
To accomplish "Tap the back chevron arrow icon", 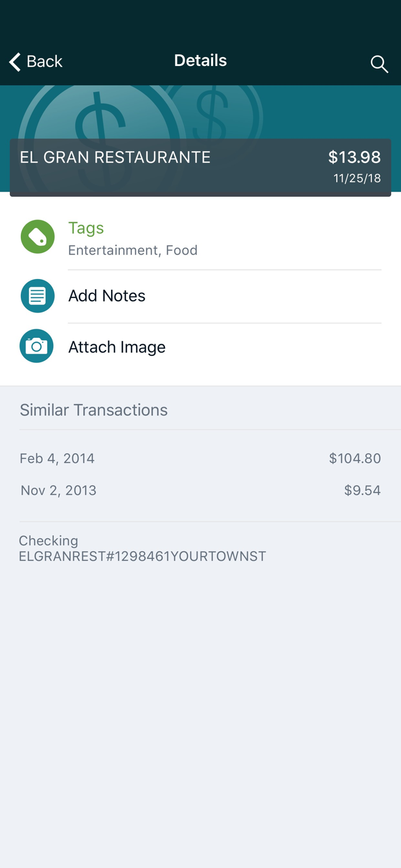I will [15, 62].
